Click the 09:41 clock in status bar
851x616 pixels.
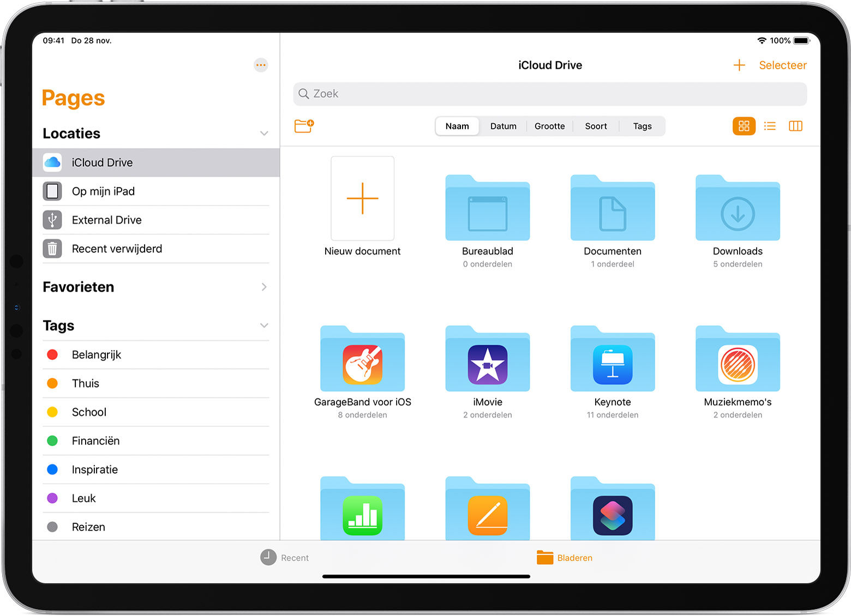53,41
